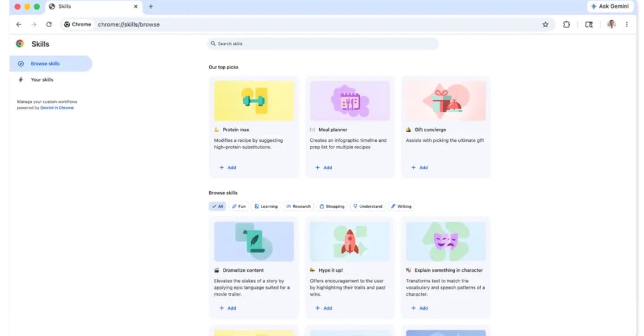
Task: Open the Chrome Skills logo icon
Action: (x=19, y=43)
